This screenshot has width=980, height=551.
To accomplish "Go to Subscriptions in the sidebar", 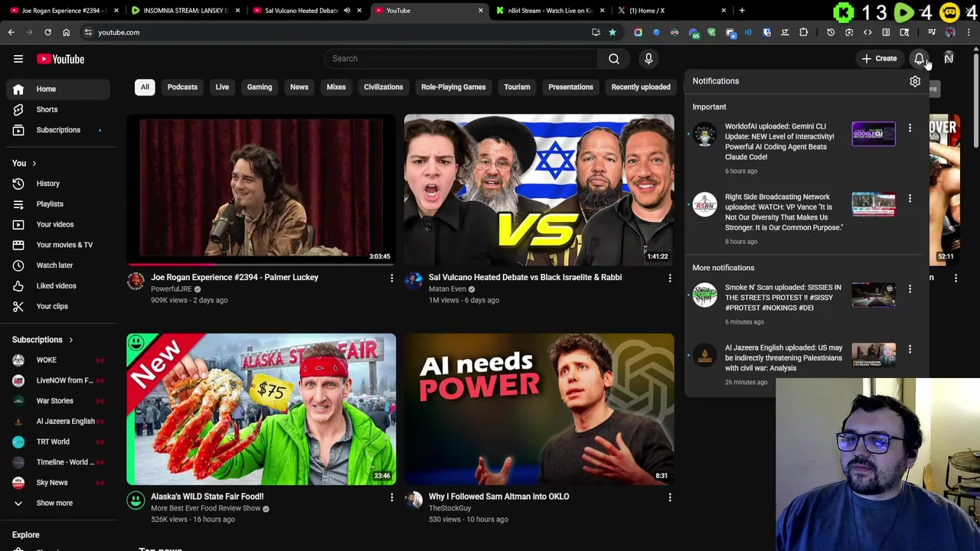I will (x=58, y=130).
